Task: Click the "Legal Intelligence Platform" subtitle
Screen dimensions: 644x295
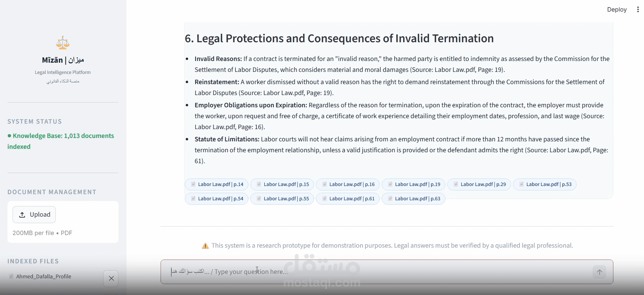Action: click(63, 72)
